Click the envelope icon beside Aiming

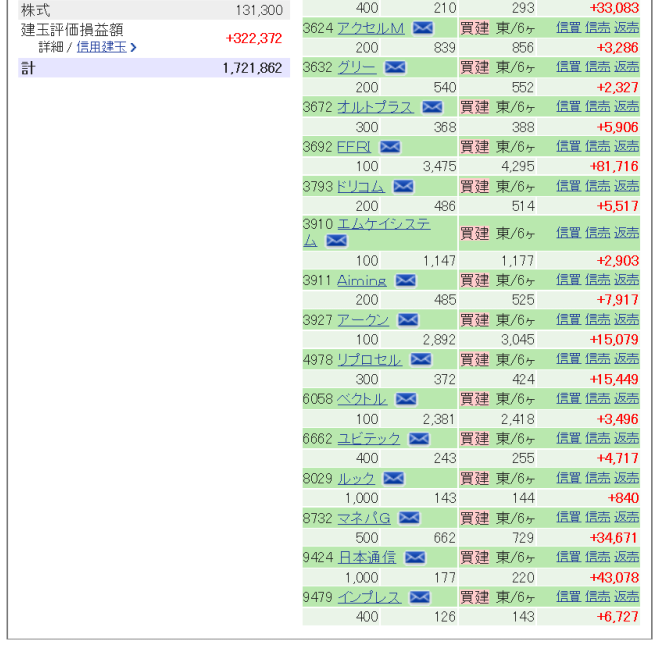point(405,280)
